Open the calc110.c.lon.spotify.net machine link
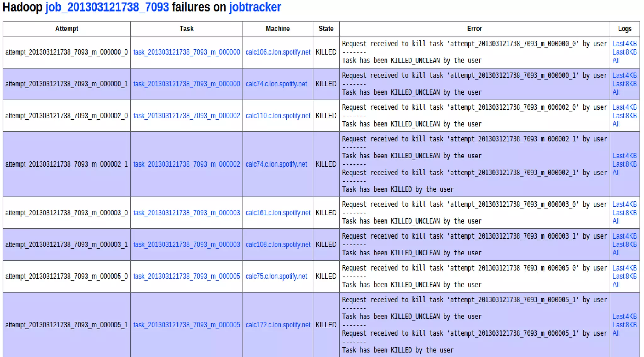The width and height of the screenshot is (644, 357). pyautogui.click(x=278, y=116)
